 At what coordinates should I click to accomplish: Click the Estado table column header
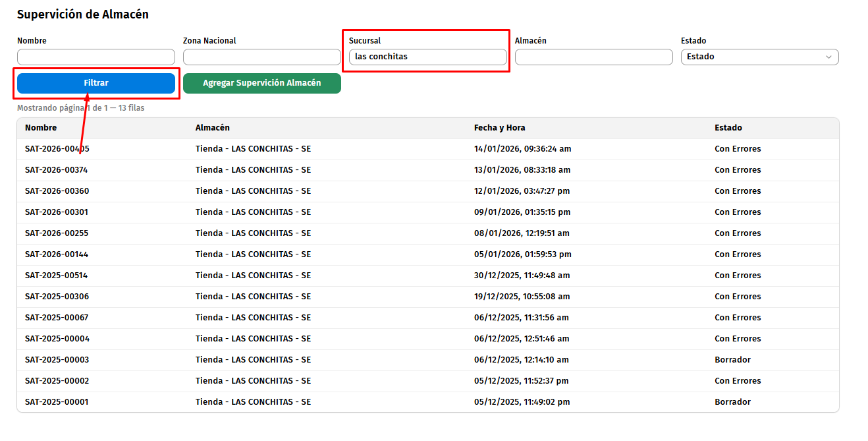(x=728, y=128)
